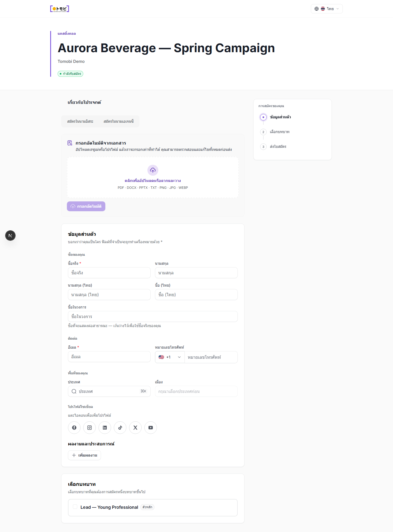Open the ประเทศ country search box

[109, 391]
